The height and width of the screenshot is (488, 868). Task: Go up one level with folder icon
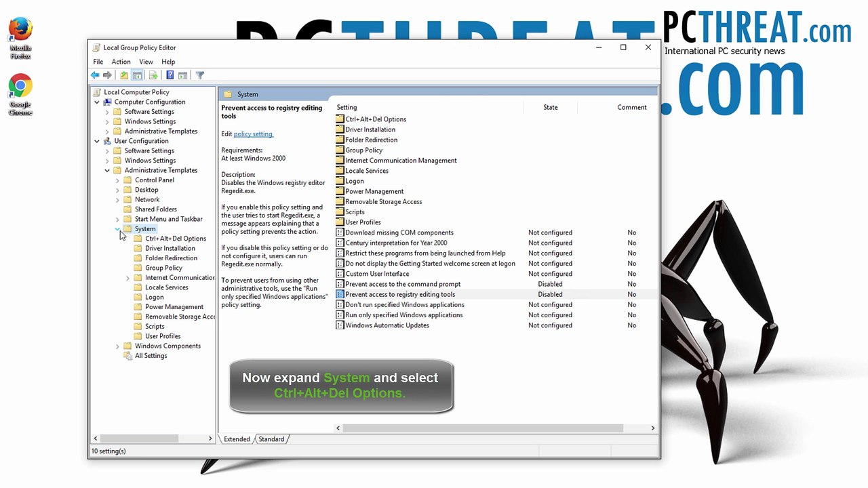coord(124,75)
